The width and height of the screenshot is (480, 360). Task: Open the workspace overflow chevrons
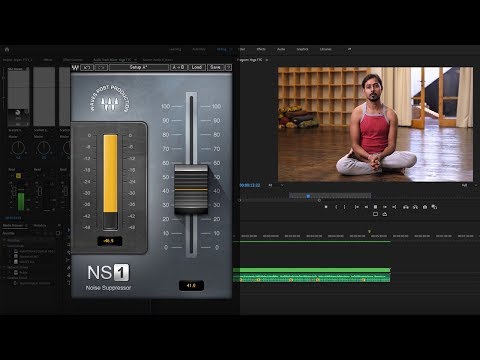[349, 49]
